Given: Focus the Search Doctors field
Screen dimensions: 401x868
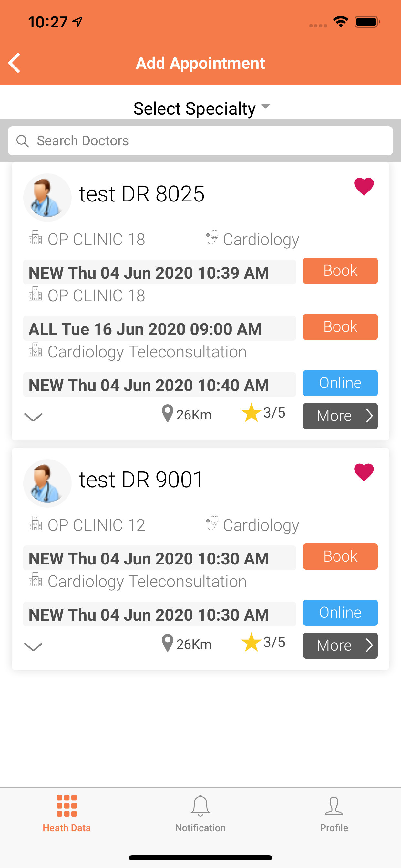Looking at the screenshot, I should point(200,141).
